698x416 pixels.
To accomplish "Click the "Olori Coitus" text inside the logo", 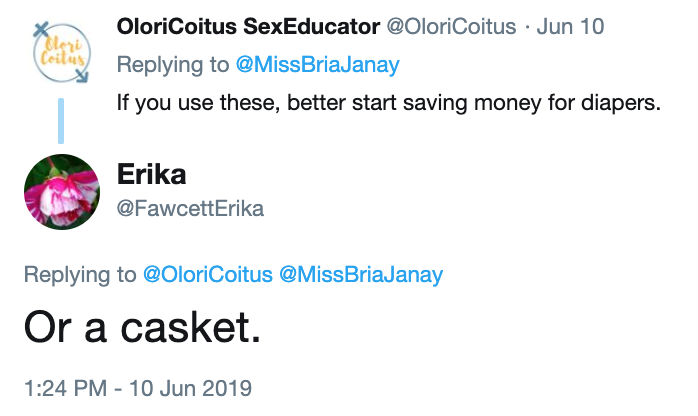I will (61, 52).
